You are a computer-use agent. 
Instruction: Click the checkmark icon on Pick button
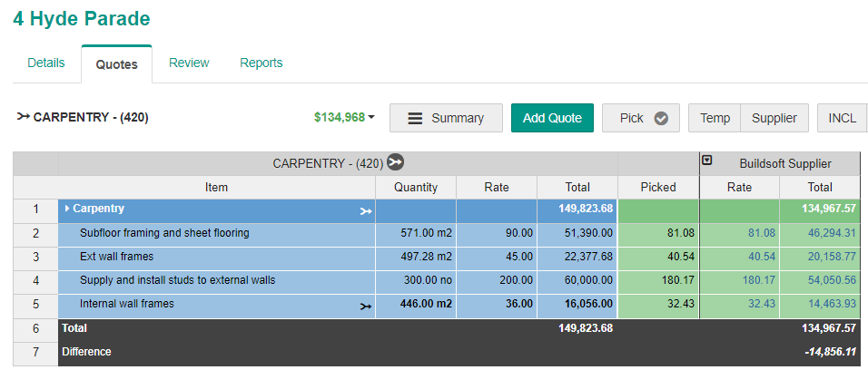pos(661,118)
